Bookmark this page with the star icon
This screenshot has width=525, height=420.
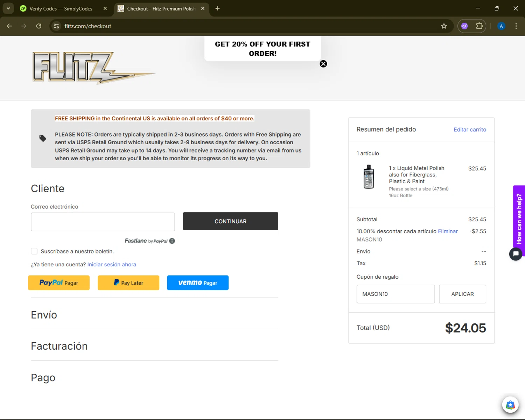(x=444, y=26)
